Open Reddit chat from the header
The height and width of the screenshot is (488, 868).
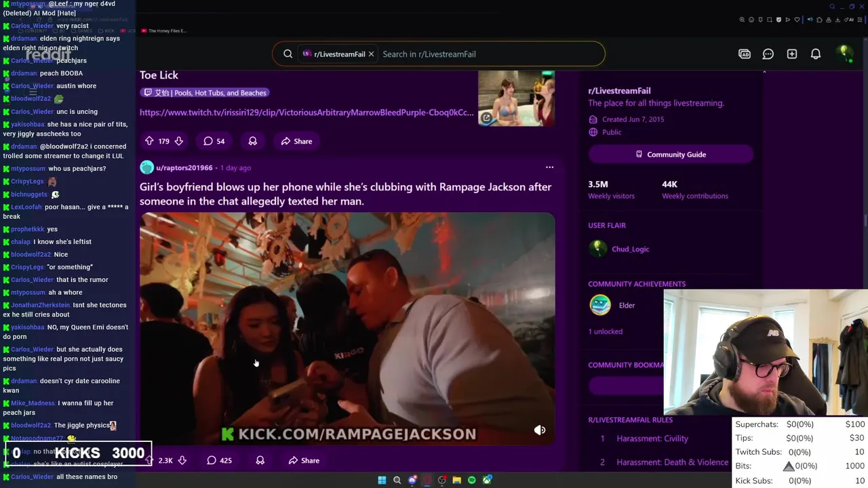point(768,54)
